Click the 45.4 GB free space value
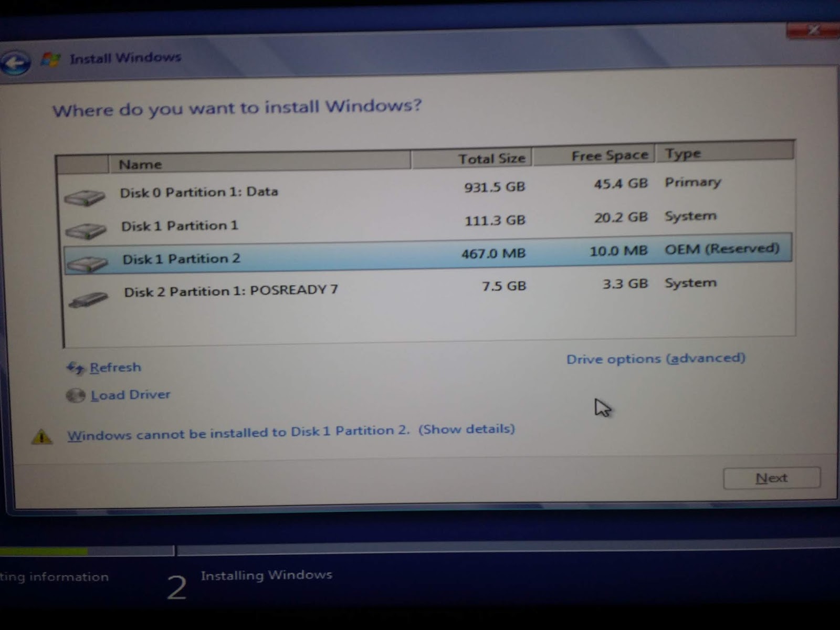This screenshot has width=840, height=630. pyautogui.click(x=621, y=184)
